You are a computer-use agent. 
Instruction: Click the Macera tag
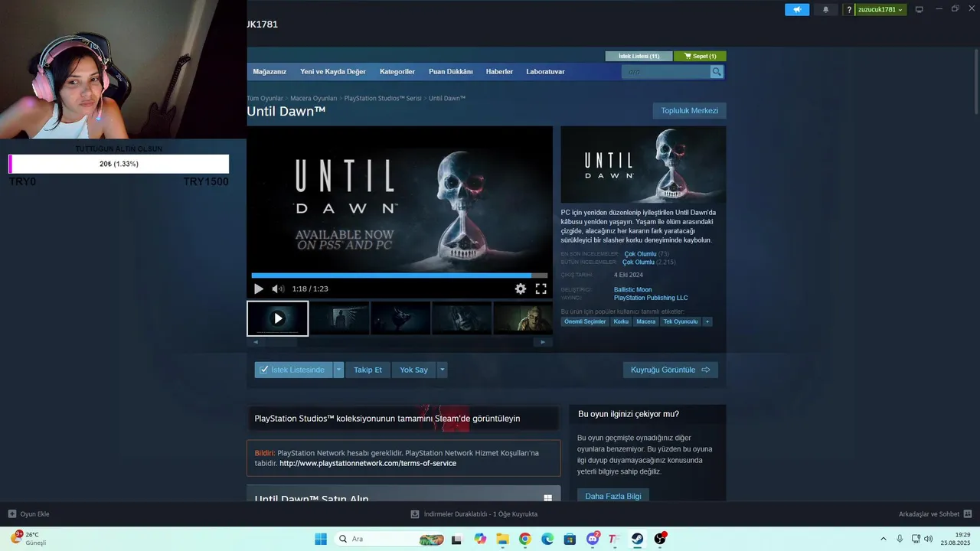coord(646,321)
